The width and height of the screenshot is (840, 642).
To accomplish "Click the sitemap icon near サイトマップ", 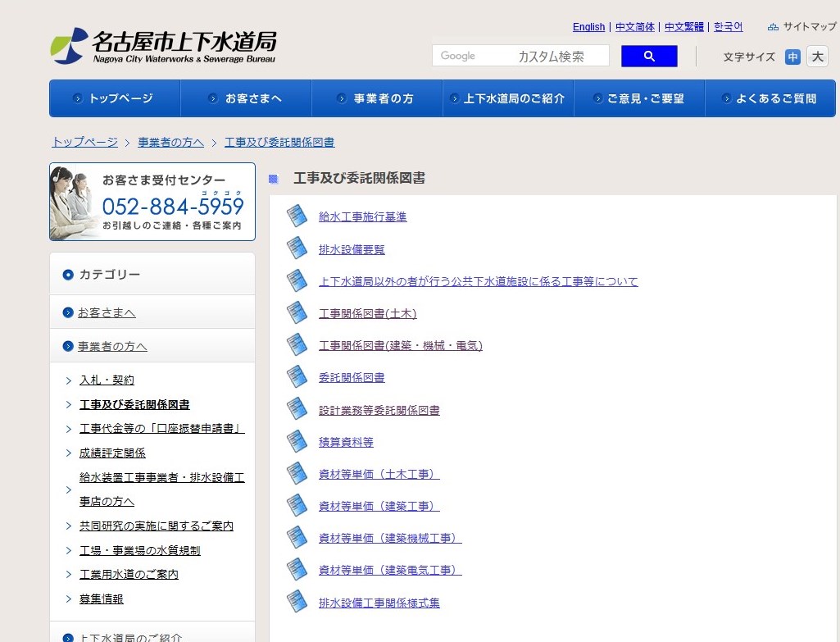I will (773, 27).
